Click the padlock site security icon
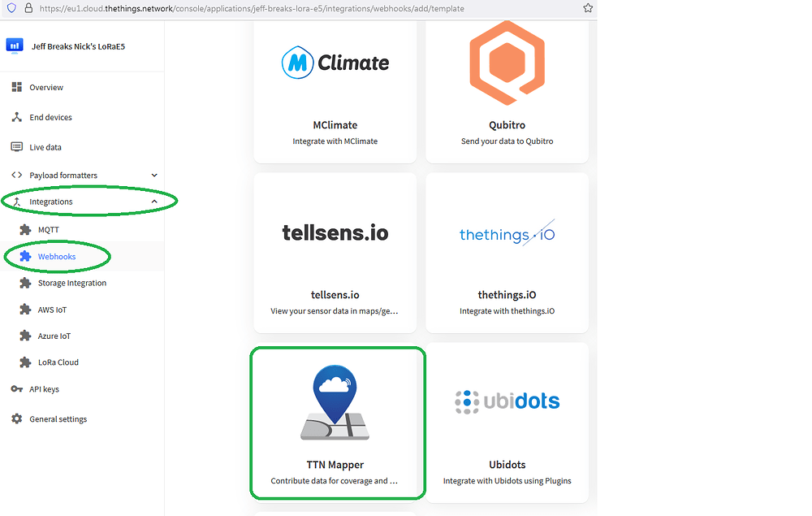This screenshot has width=812, height=516. (29, 8)
